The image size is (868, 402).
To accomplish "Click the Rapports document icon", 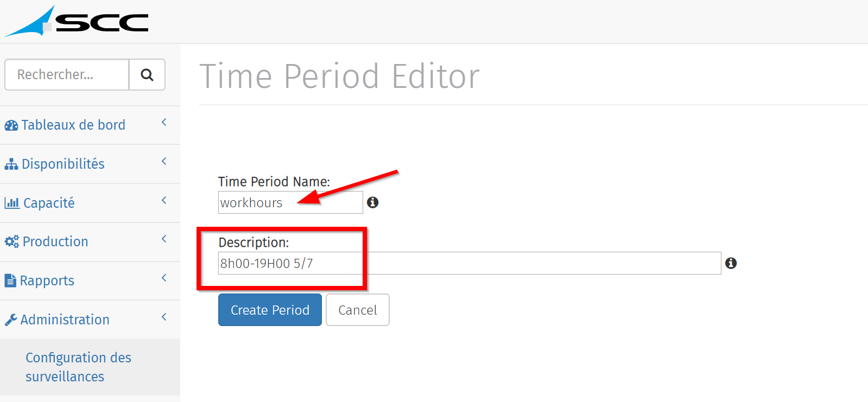I will pyautogui.click(x=10, y=280).
